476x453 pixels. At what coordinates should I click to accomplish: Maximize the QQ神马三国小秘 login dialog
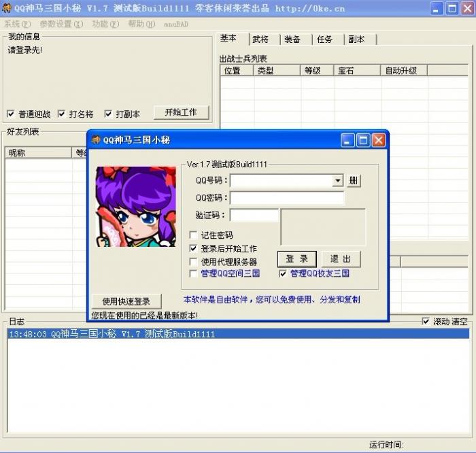coord(363,140)
